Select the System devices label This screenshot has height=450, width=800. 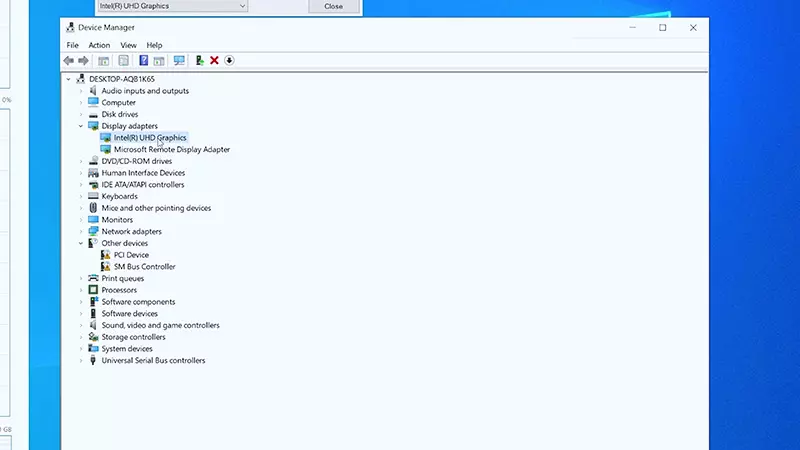point(127,349)
